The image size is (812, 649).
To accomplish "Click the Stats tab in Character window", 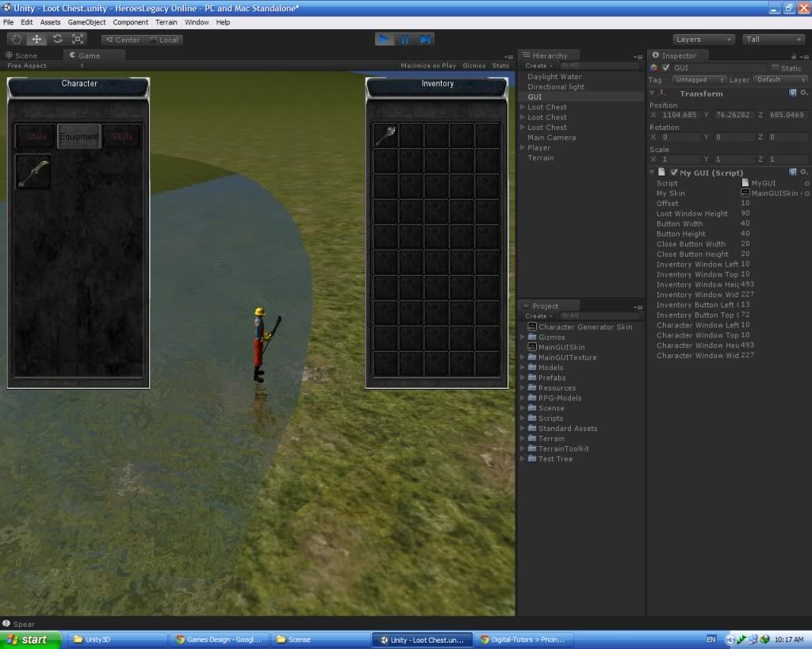I will point(36,136).
